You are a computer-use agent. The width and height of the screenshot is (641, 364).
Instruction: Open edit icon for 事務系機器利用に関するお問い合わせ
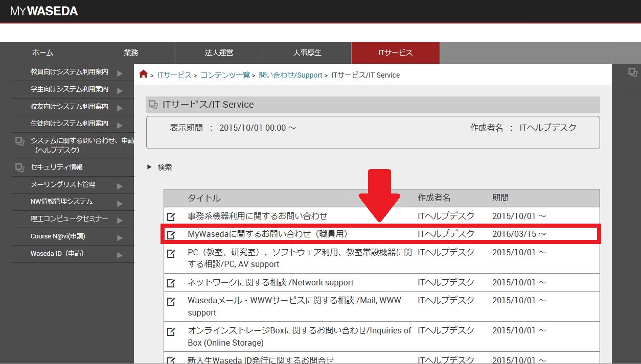point(171,216)
